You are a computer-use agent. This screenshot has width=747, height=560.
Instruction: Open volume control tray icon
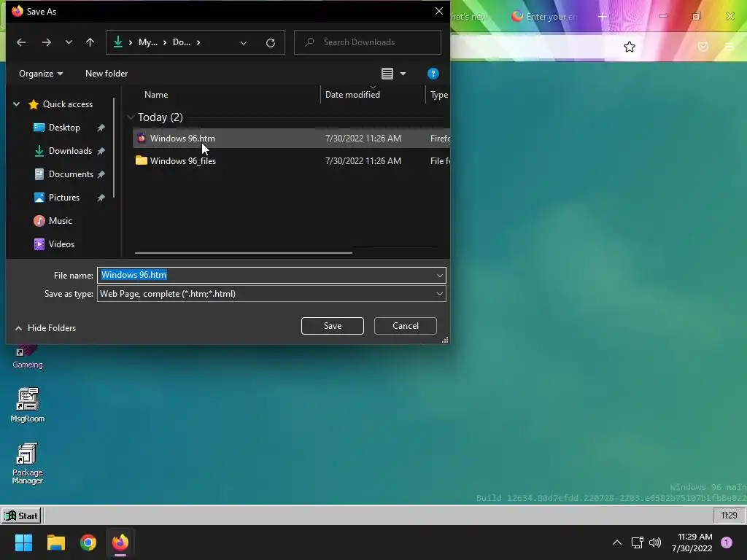click(655, 542)
